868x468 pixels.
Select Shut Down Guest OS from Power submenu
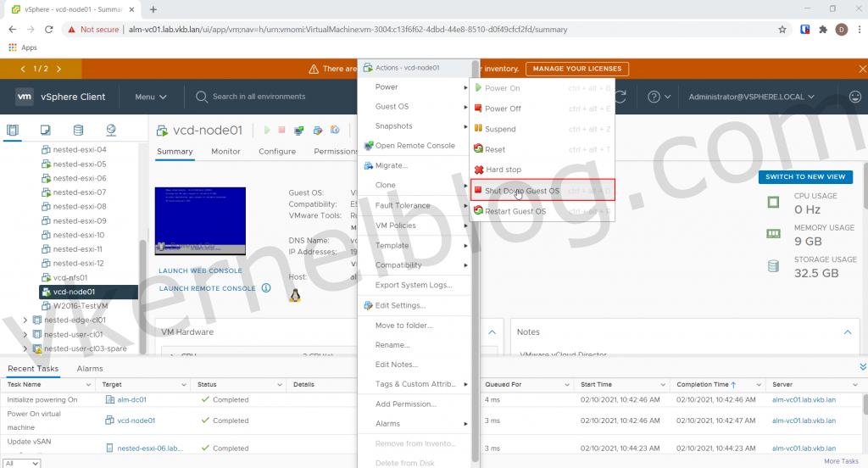[521, 191]
